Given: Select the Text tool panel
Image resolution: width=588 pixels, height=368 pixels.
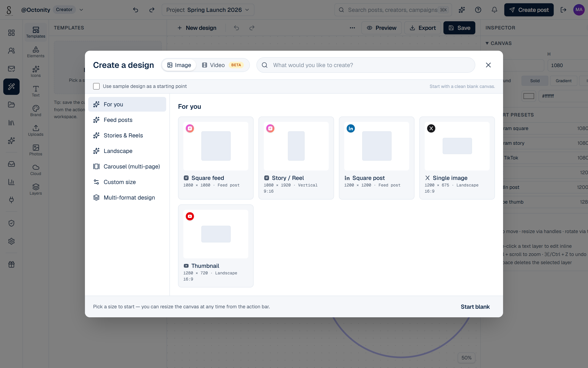Looking at the screenshot, I should point(36,91).
